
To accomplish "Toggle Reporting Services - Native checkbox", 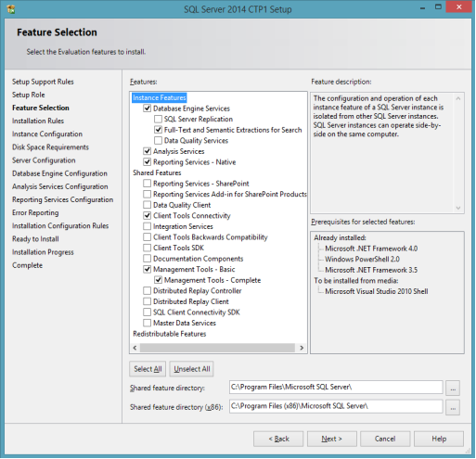I will pos(148,162).
